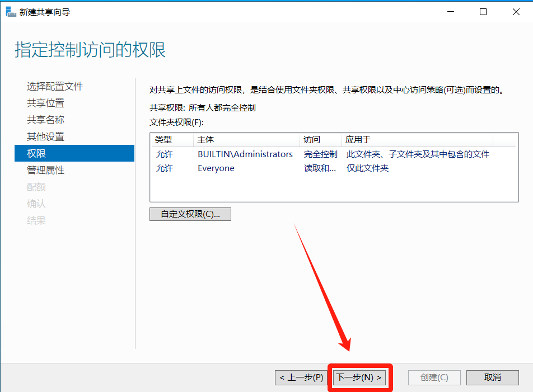
Task: Select the 共享名称 step
Action: coord(45,120)
